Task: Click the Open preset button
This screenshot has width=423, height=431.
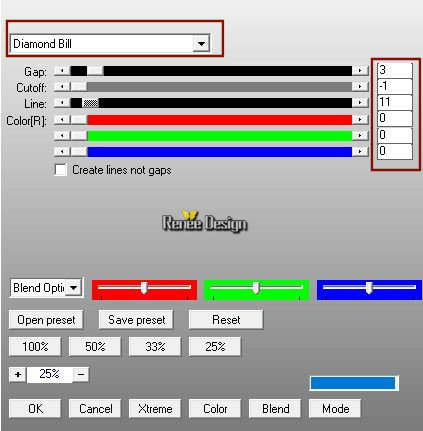Action: [46, 320]
